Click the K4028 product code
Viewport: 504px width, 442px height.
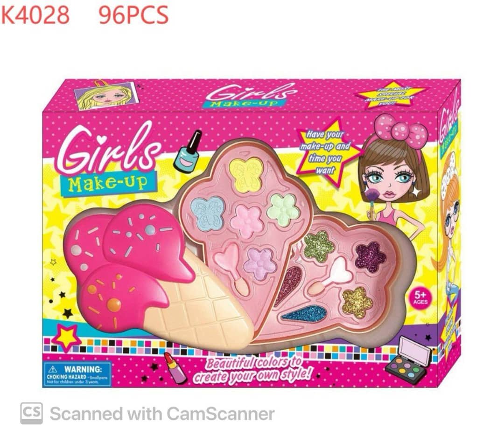(x=35, y=15)
